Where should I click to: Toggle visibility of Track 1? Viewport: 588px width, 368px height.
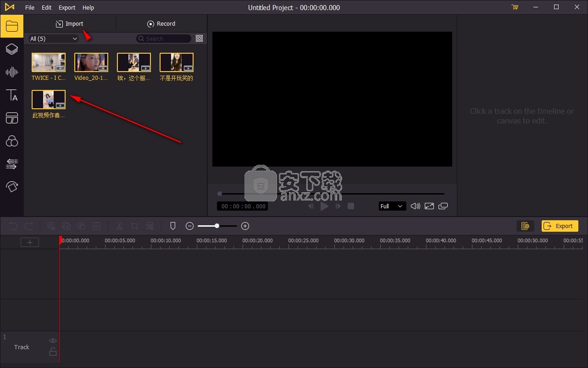coord(53,340)
